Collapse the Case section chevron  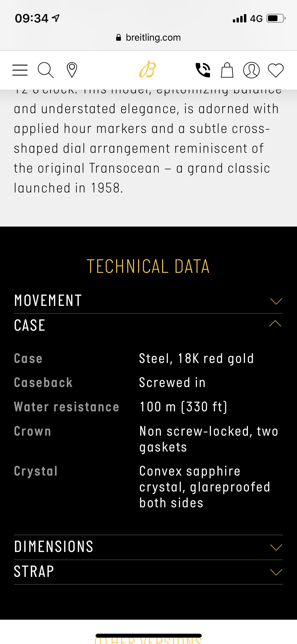coord(275,323)
